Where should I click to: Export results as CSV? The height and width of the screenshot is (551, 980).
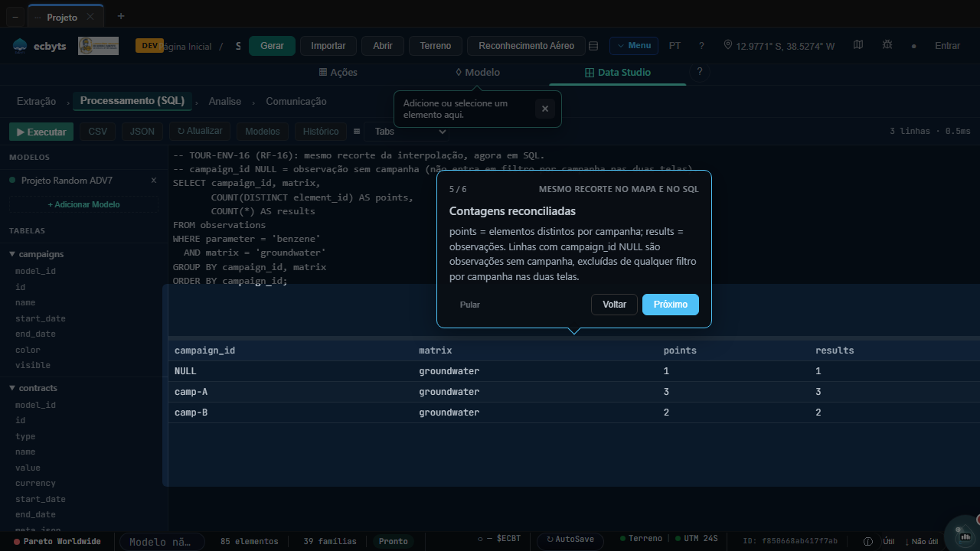tap(98, 132)
